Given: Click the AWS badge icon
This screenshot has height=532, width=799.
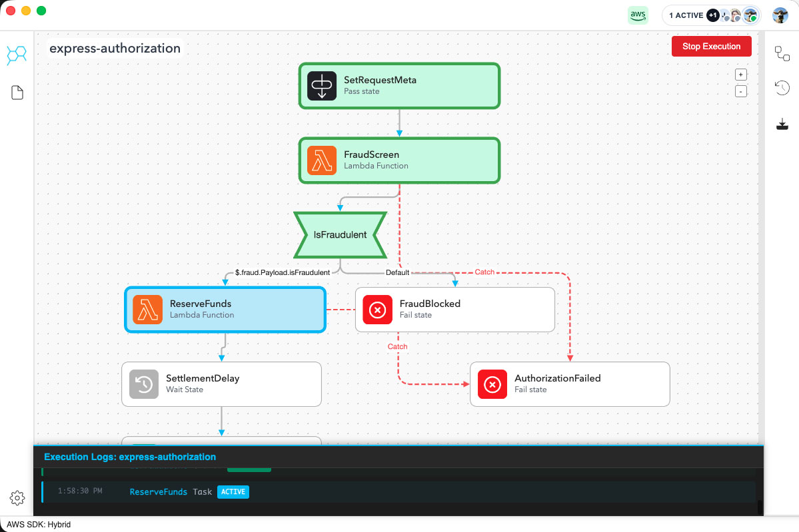Looking at the screenshot, I should point(638,15).
